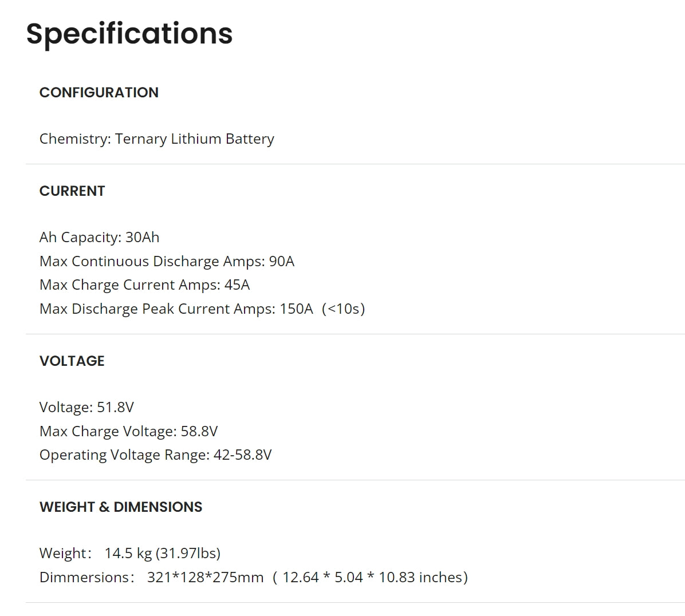This screenshot has height=616, width=685.
Task: Click the 90A discharge value
Action: 282,262
